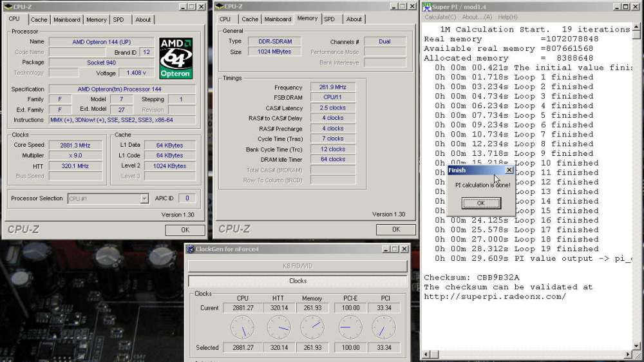Click the memory Frequency 261.9 MHz field
This screenshot has height=362, width=644.
333,87
